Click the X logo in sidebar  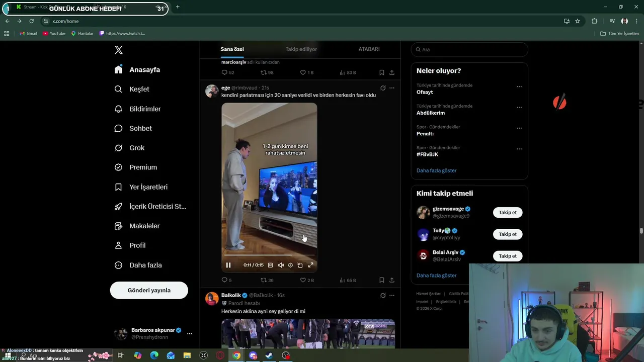(x=119, y=50)
